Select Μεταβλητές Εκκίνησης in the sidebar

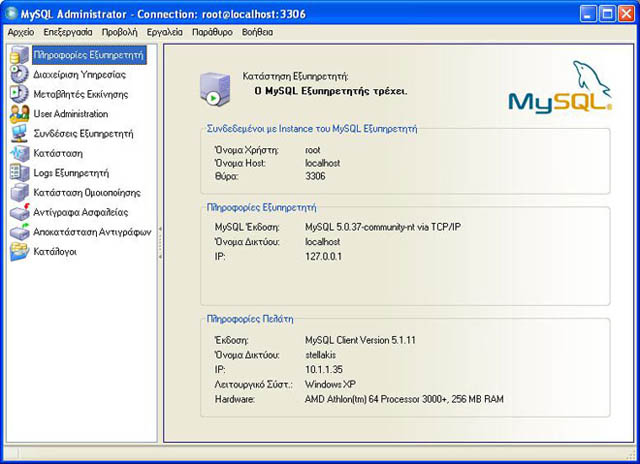click(x=81, y=94)
